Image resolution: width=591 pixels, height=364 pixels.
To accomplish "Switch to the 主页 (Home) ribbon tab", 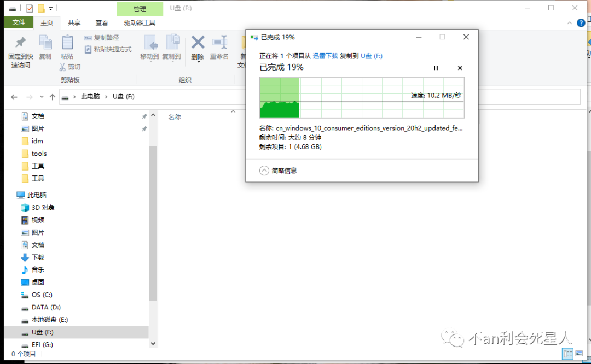I will (x=47, y=22).
